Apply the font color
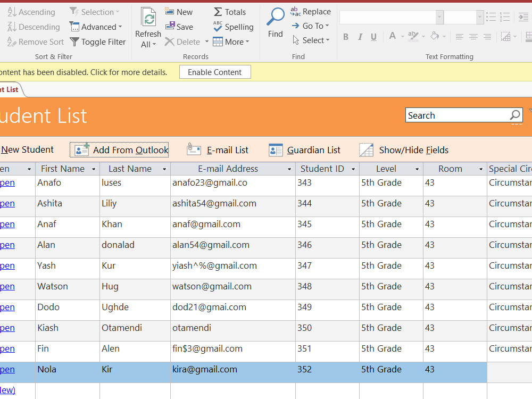 tap(393, 36)
